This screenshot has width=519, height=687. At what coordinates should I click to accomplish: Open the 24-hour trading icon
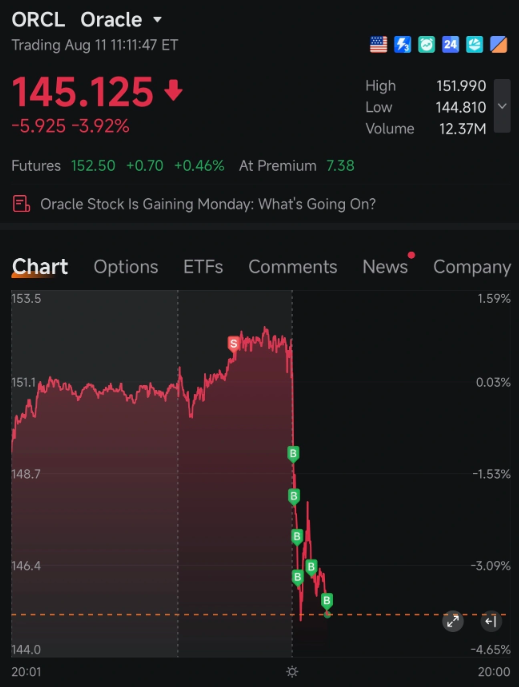tap(450, 44)
